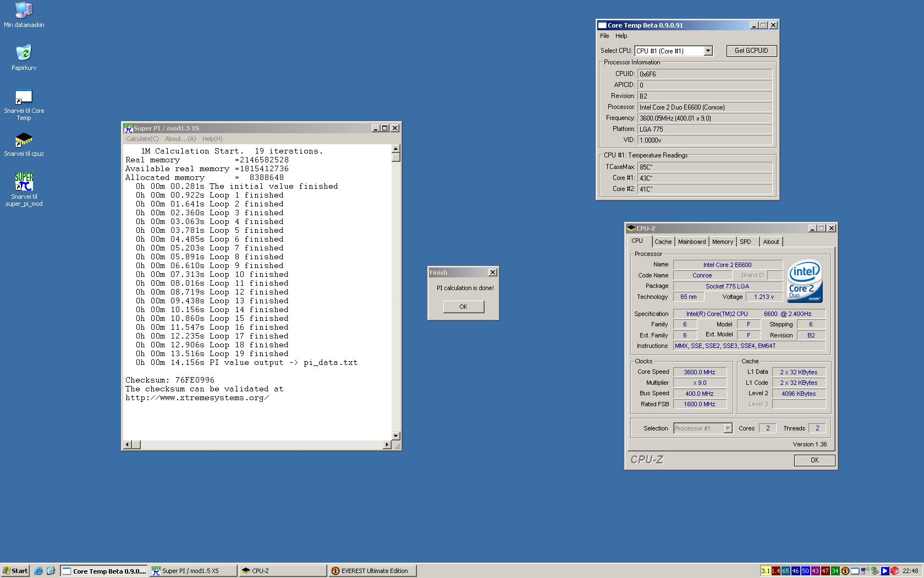
Task: Click Super PI vertical scrollbar down arrow
Action: click(395, 436)
